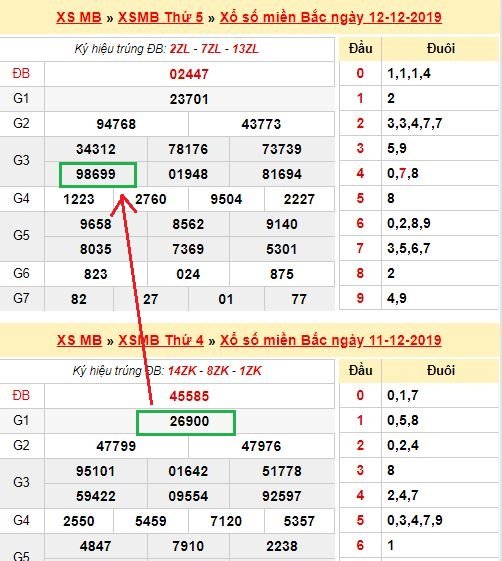The width and height of the screenshot is (502, 561).
Task: Select special prize number 02447
Action: [x=189, y=74]
